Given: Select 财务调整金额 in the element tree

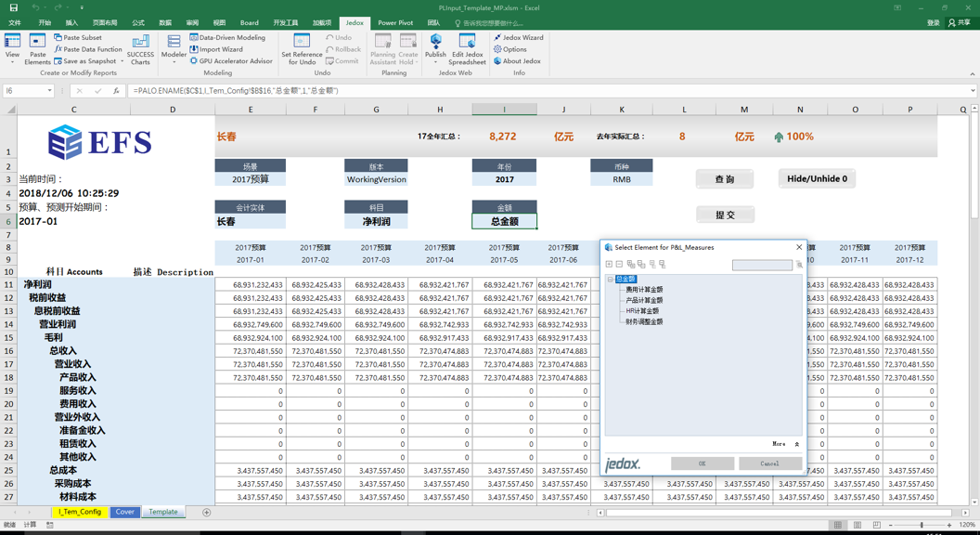Looking at the screenshot, I should click(644, 321).
